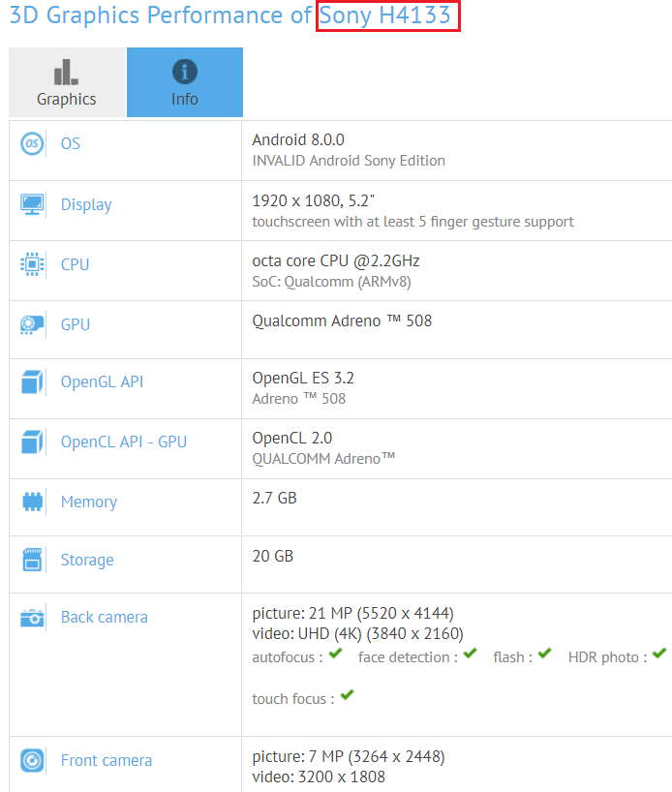Click the face detection green checkmark
The width and height of the screenshot is (672, 792).
(x=470, y=654)
